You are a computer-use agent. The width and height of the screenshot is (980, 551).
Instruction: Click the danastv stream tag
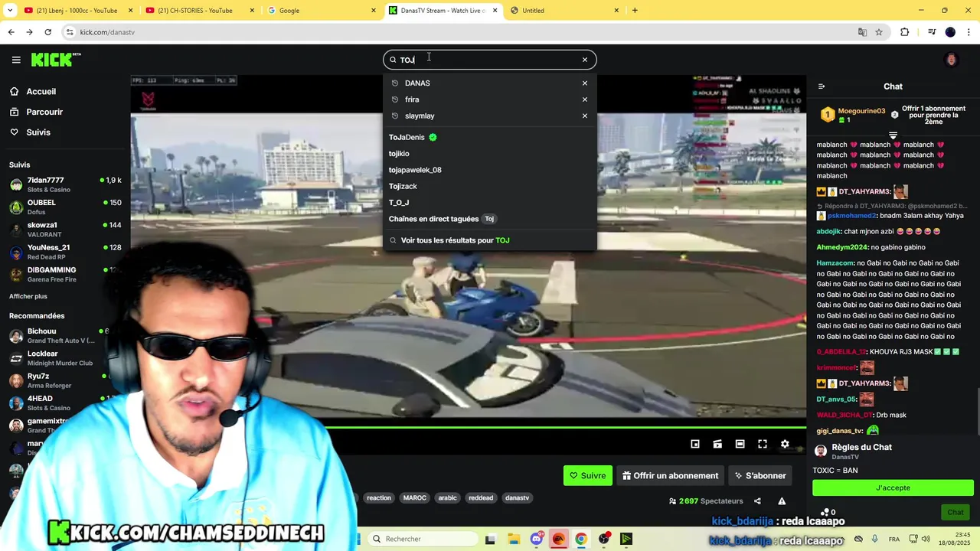coord(517,498)
